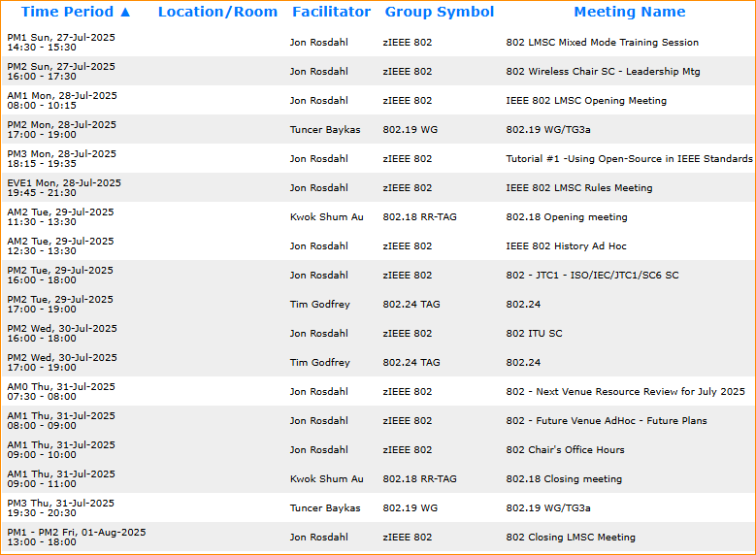
Task: Select 'AM1 Mon, 28-Jul-2025 08:00 - 10:15'
Action: (62, 100)
